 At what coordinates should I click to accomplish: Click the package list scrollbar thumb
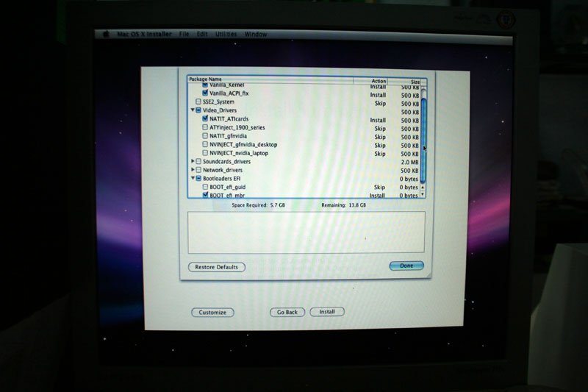click(x=423, y=140)
